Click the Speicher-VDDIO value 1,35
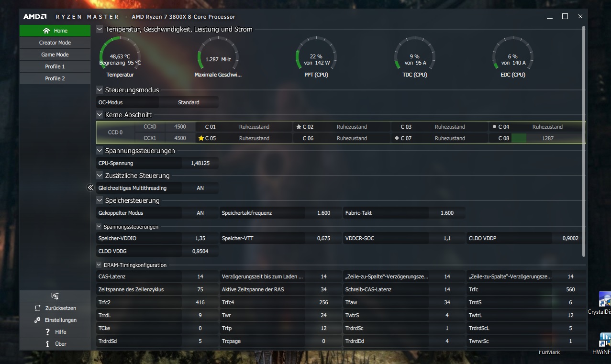 [200, 238]
